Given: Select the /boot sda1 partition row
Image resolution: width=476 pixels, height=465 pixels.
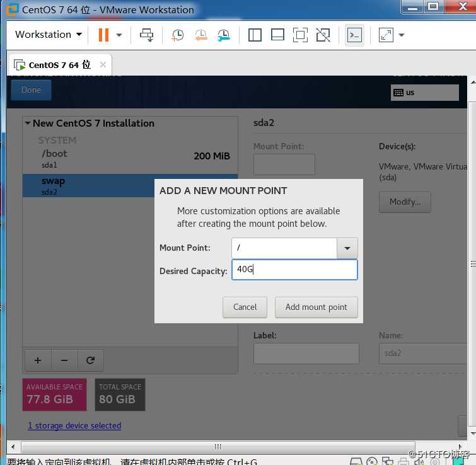Looking at the screenshot, I should [131, 159].
